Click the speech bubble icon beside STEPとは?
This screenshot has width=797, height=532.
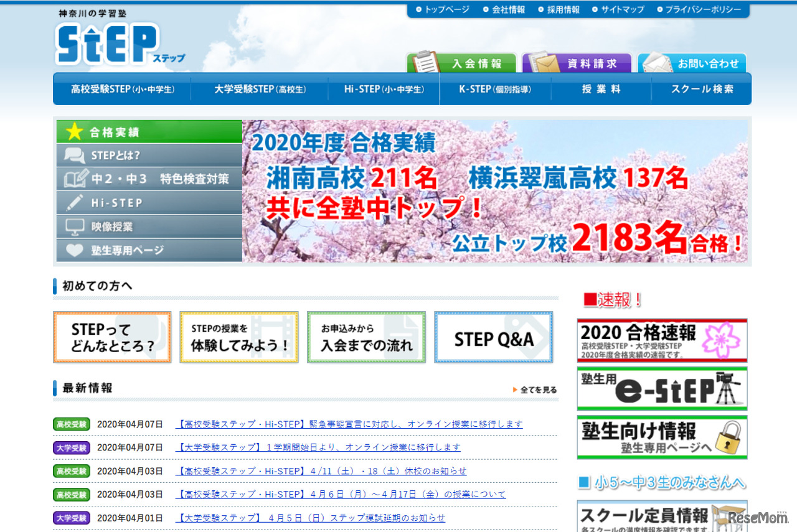[74, 155]
